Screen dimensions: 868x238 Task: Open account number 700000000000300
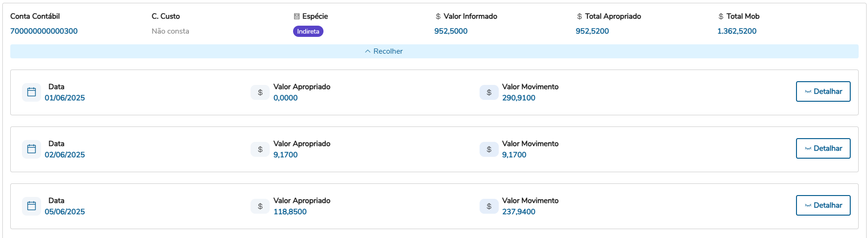click(x=44, y=31)
